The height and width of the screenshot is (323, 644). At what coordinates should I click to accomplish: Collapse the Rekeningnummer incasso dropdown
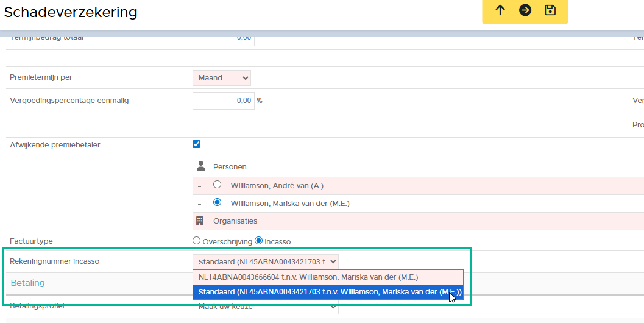click(x=265, y=261)
